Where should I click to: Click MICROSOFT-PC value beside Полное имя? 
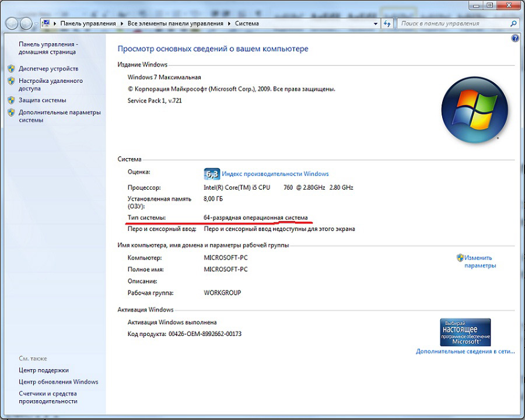coord(226,269)
